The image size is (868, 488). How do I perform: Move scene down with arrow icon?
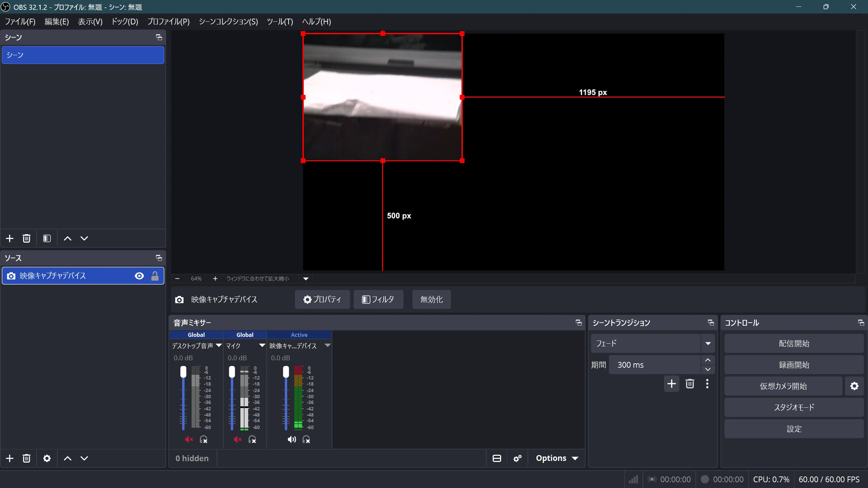point(84,238)
